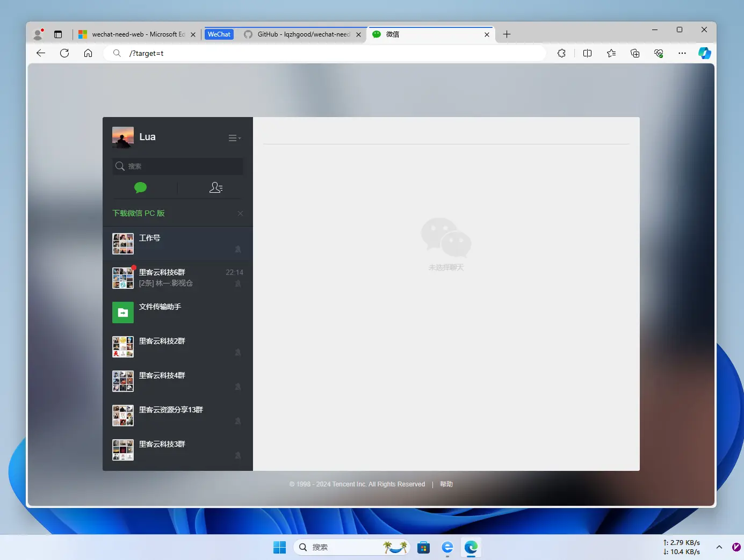
Task: Click the Lua profile avatar
Action: [123, 137]
